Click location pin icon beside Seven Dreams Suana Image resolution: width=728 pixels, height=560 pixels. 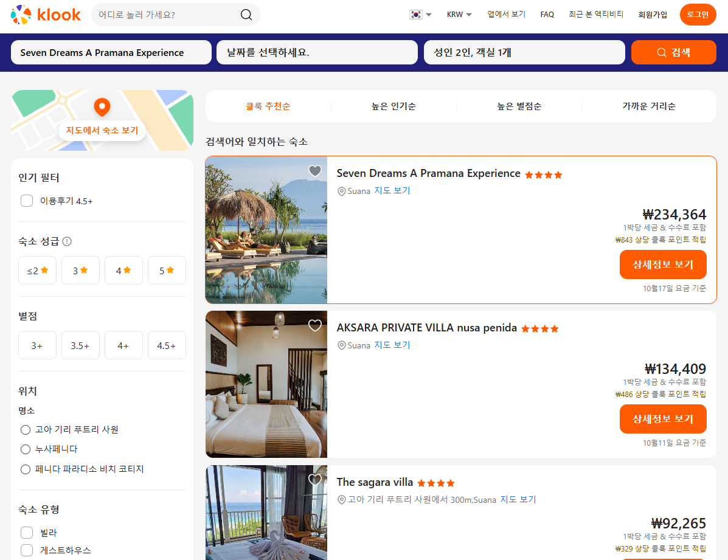pos(341,192)
